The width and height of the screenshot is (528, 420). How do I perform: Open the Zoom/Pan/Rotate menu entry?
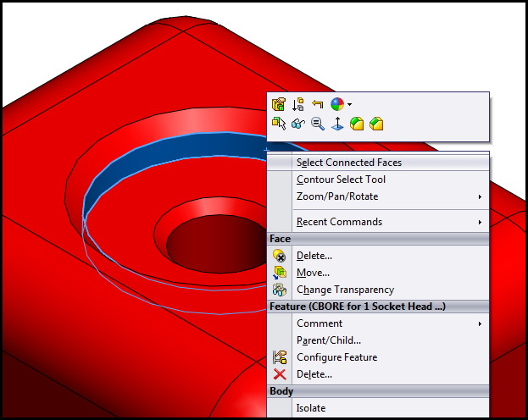(378, 196)
